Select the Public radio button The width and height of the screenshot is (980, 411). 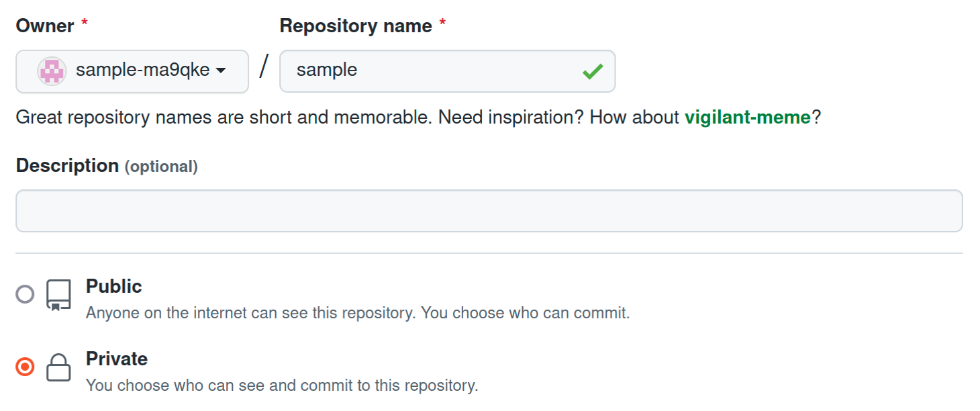(25, 294)
